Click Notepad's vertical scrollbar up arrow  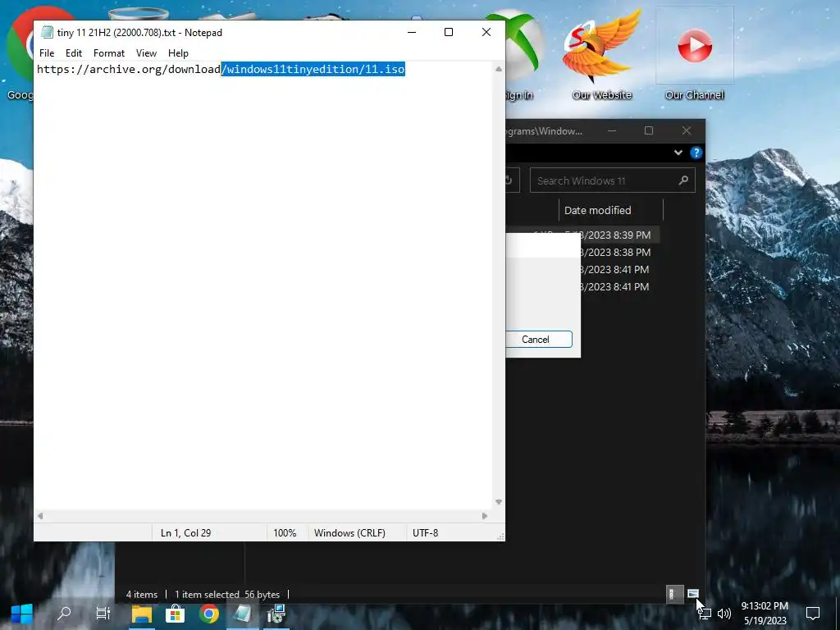pos(499,69)
